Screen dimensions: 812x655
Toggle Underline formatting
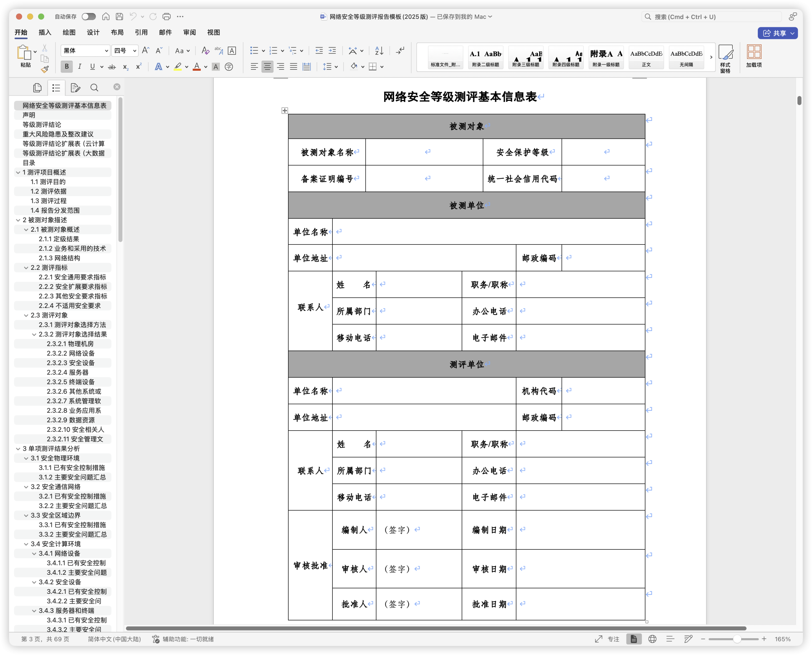coord(93,67)
